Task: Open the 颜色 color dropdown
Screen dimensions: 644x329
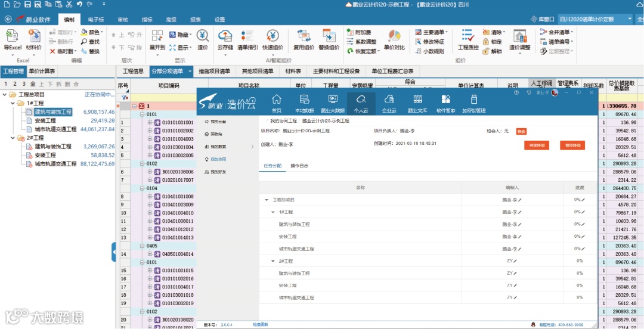Action: (x=92, y=32)
